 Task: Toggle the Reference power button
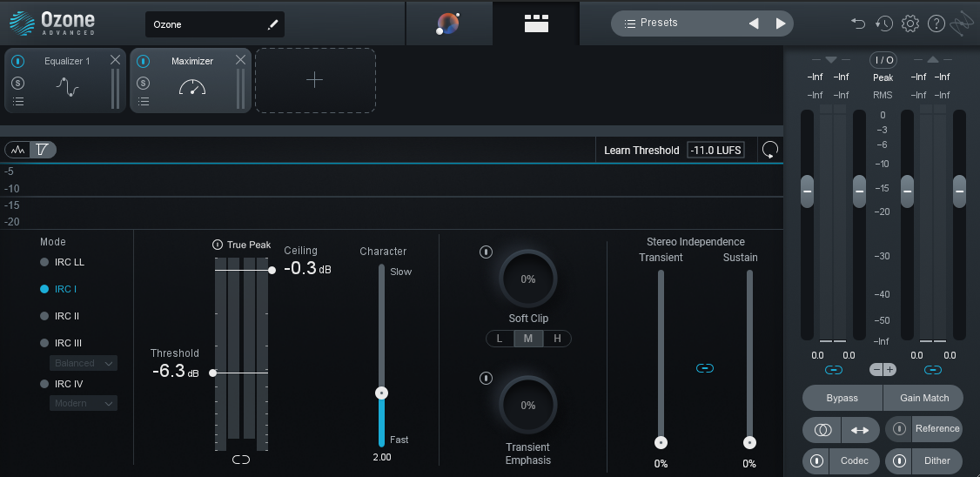click(899, 429)
